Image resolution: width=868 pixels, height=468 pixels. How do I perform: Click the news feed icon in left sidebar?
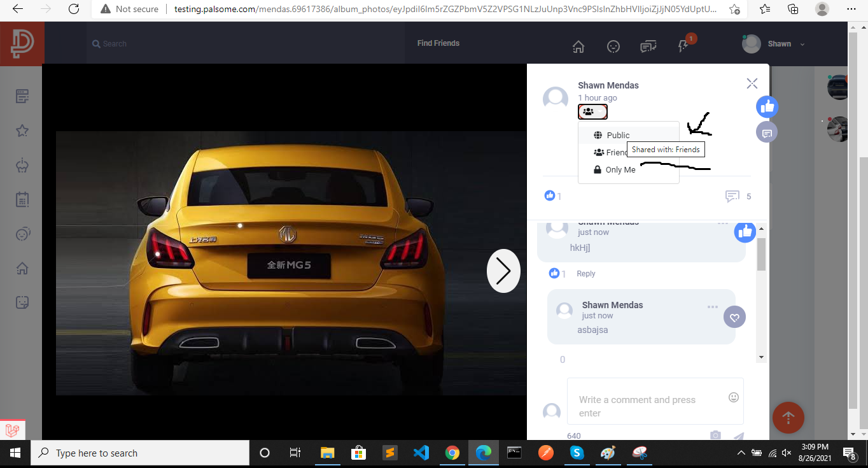point(22,96)
